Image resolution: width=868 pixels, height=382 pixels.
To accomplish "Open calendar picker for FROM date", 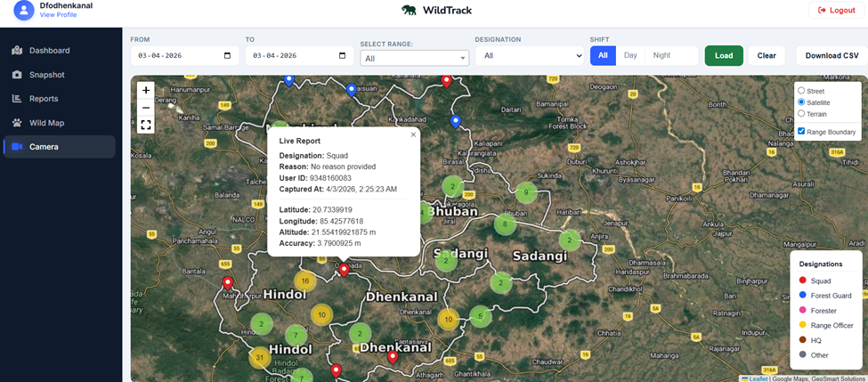I will point(228,56).
